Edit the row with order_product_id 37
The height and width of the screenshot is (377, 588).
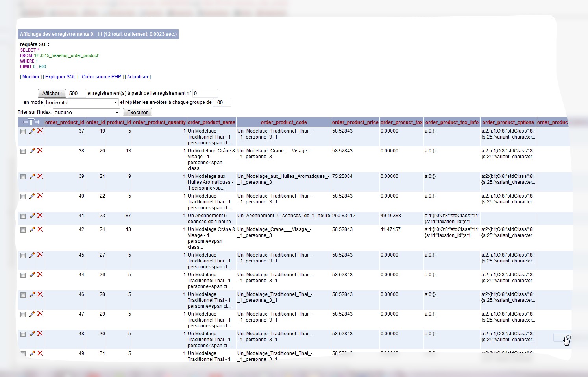(x=32, y=131)
